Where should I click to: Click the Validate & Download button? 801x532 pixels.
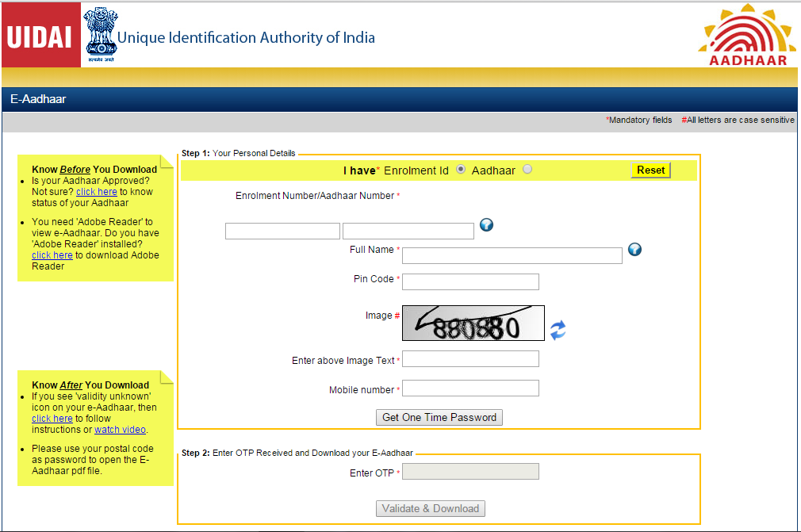(430, 508)
